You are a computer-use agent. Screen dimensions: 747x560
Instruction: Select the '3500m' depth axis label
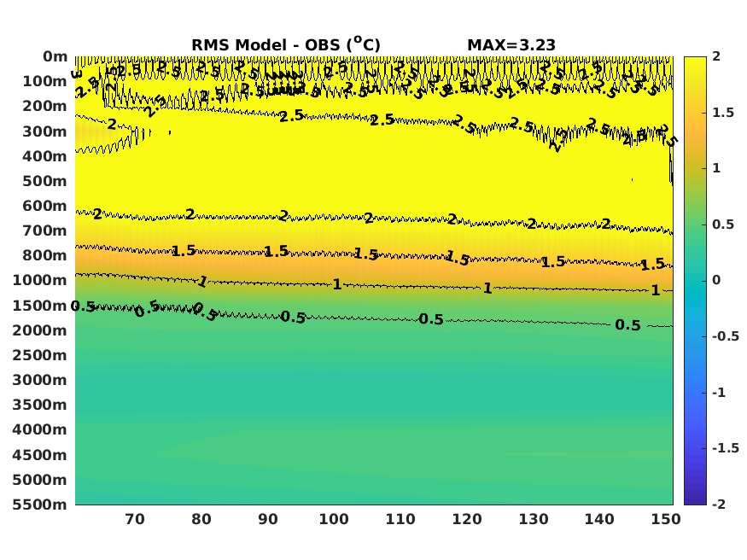(40, 405)
